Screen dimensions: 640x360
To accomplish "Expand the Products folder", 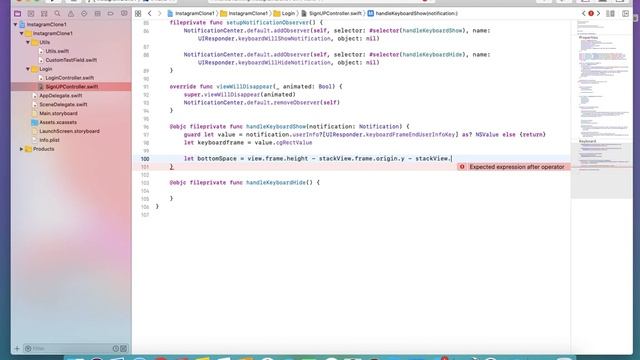I will [x=22, y=149].
